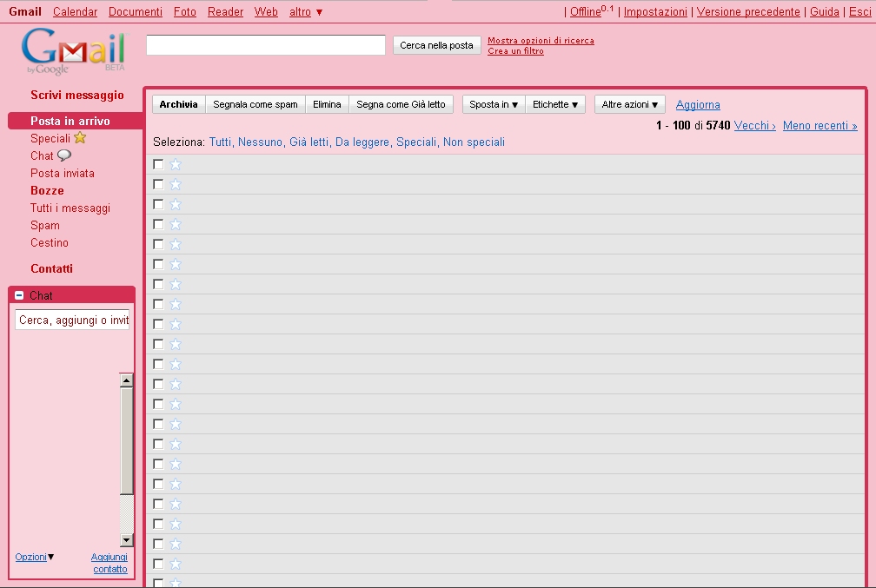
Task: Click the Aggiungi contatto link
Action: click(x=109, y=563)
